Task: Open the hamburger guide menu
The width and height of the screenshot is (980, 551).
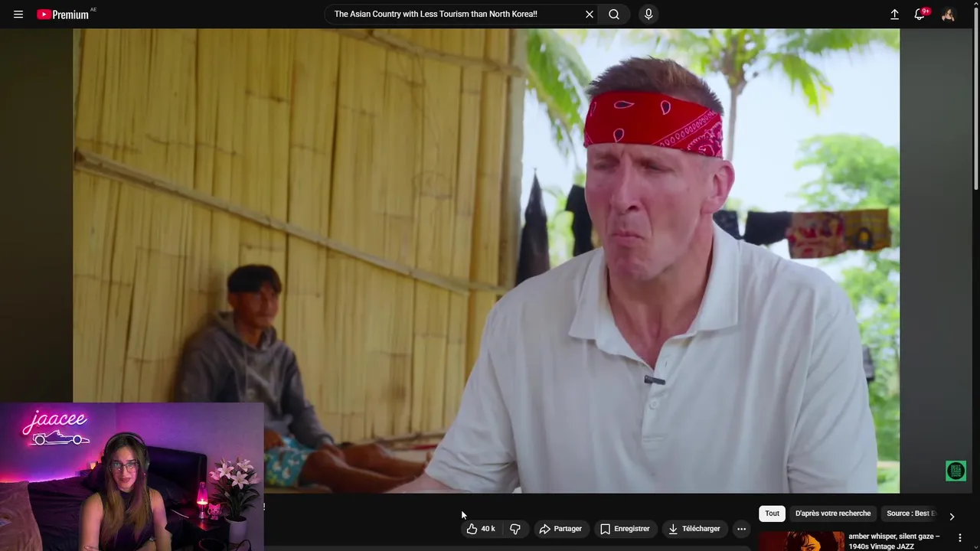Action: 18,14
